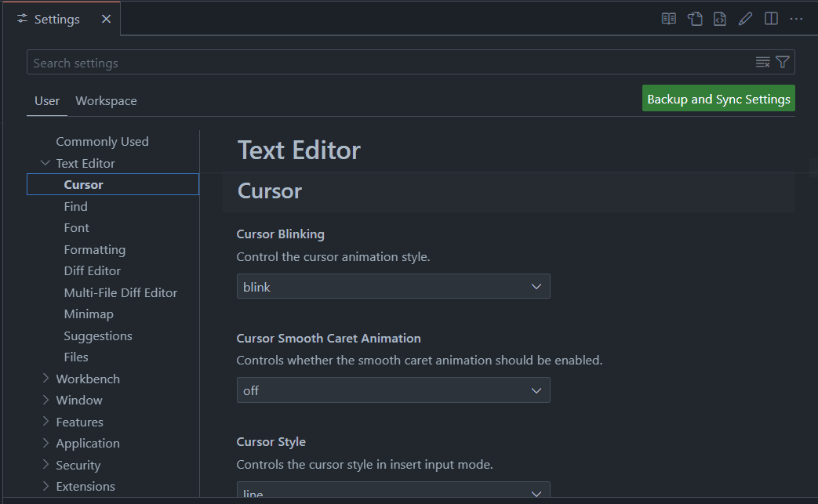The height and width of the screenshot is (504, 818).
Task: Open the Cursor Smooth Caret Animation dropdown
Action: point(393,390)
